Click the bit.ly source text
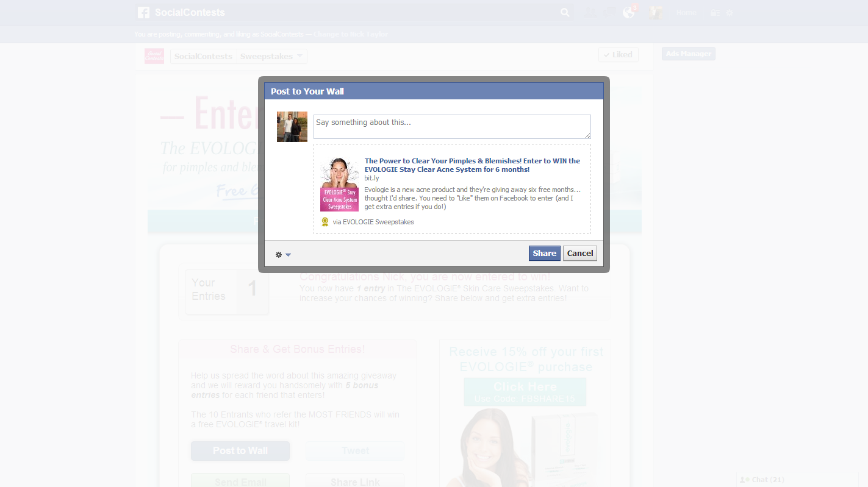Image resolution: width=868 pixels, height=487 pixels. (371, 178)
